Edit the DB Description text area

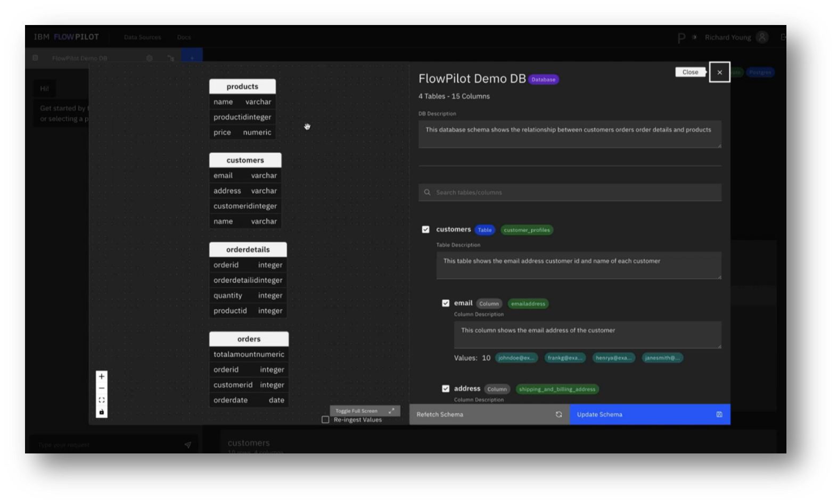570,134
